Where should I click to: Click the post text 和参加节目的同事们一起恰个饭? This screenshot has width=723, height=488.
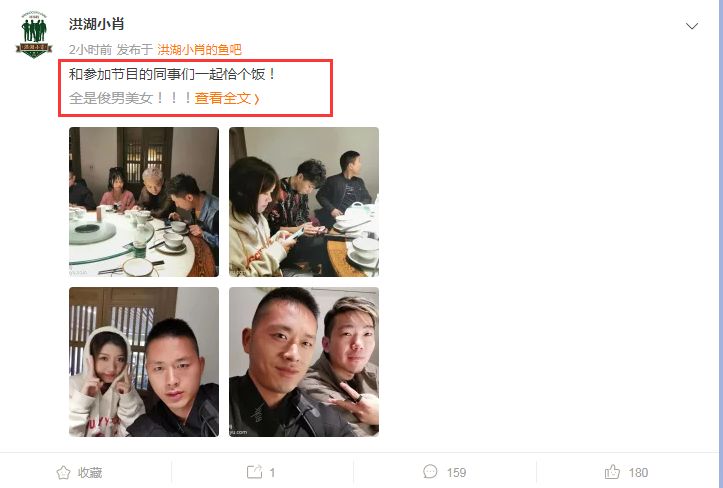tap(172, 74)
